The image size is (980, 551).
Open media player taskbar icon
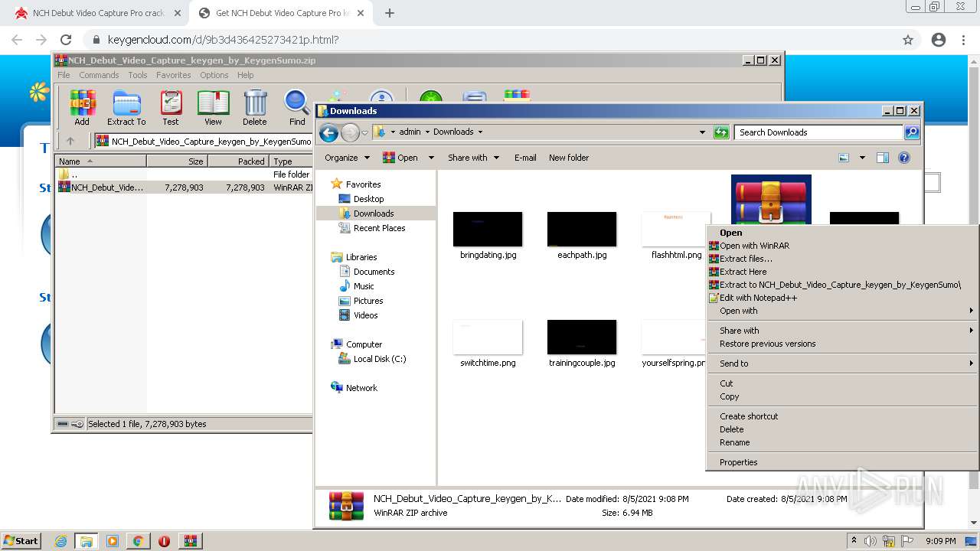tap(113, 541)
